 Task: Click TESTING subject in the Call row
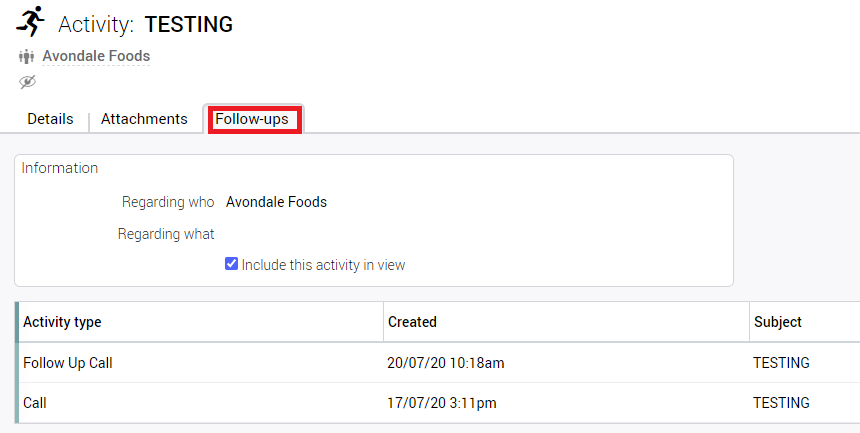(x=781, y=403)
